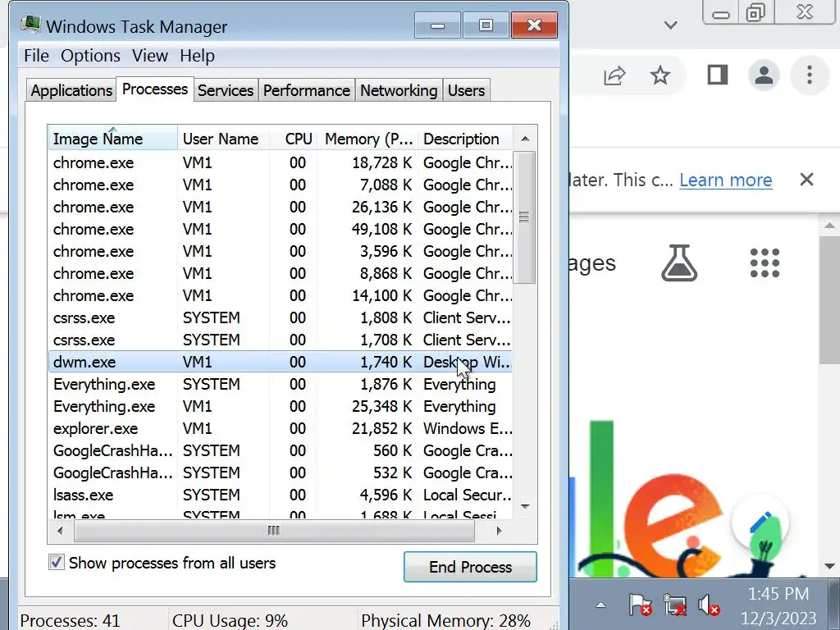Screen dimensions: 840x630
Task: Select chrome.exe row using 3,596 K
Action: coord(281,251)
